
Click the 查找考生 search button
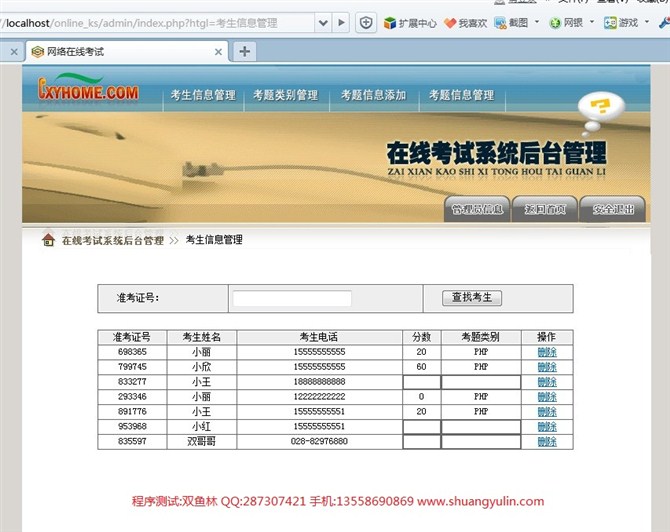[472, 297]
